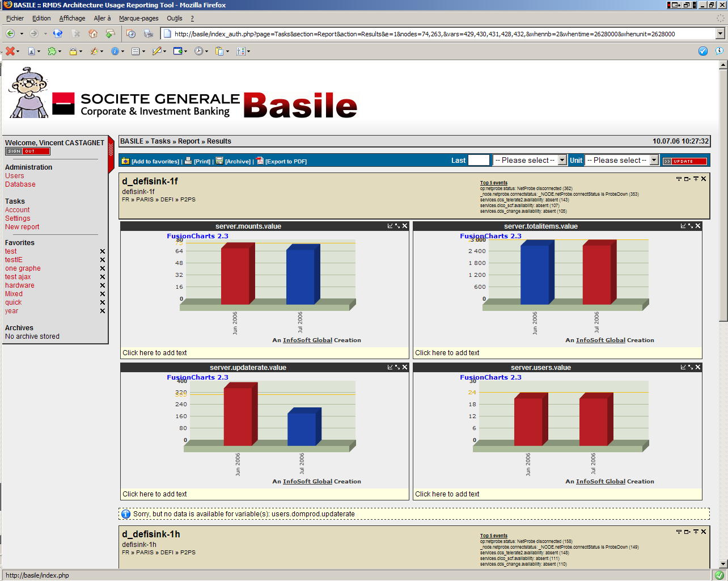Viewport: 728px width, 581px height.
Task: Open the Database administration link
Action: (x=20, y=184)
